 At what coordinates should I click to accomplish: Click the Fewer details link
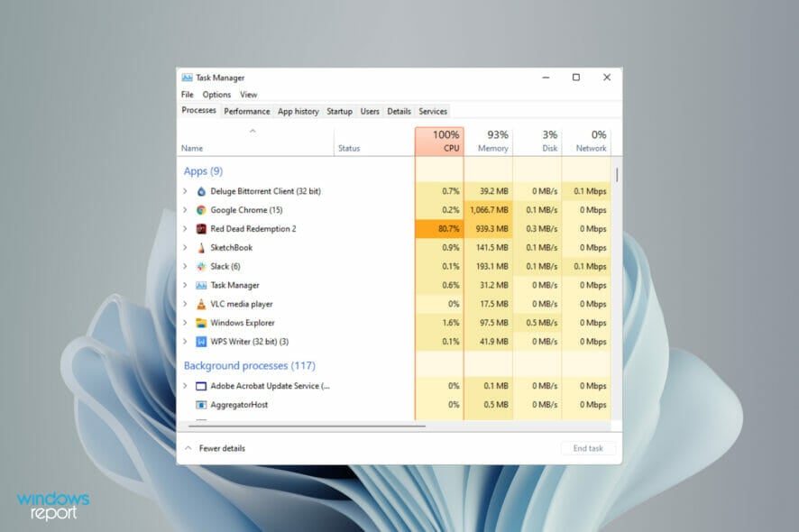[x=222, y=448]
